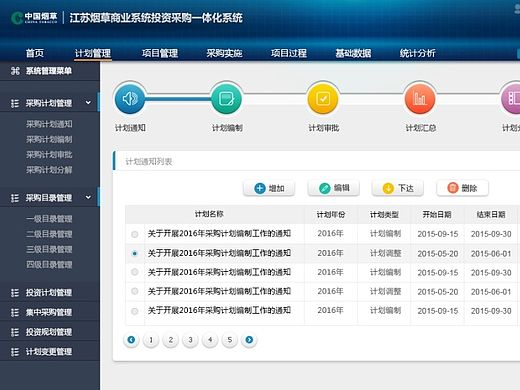Click the 开始日期 column header
The height and width of the screenshot is (390, 520).
[x=437, y=215]
